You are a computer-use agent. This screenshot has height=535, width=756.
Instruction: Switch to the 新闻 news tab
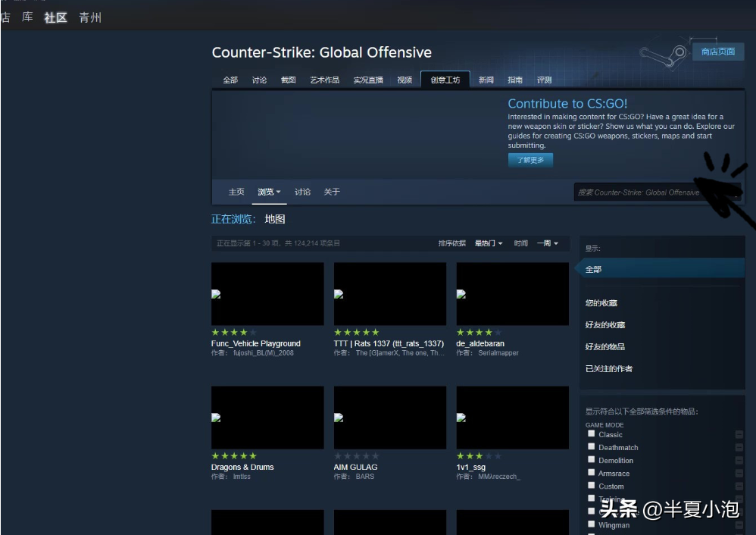point(486,80)
